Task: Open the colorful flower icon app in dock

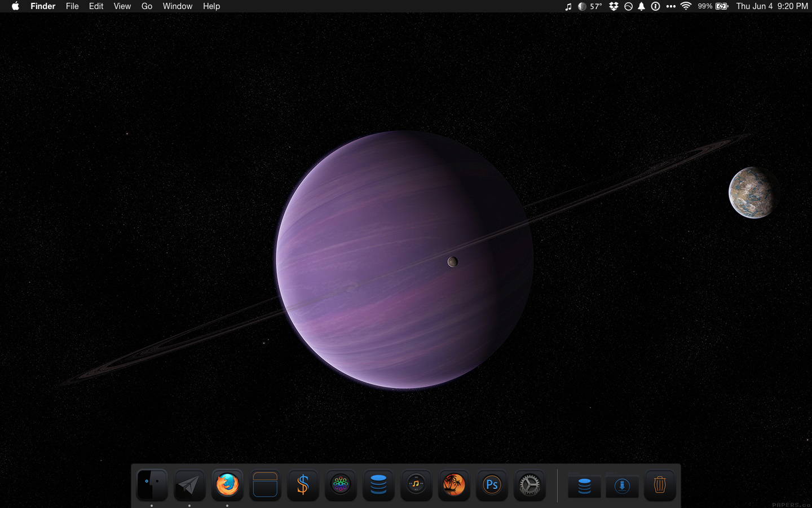Action: [341, 485]
